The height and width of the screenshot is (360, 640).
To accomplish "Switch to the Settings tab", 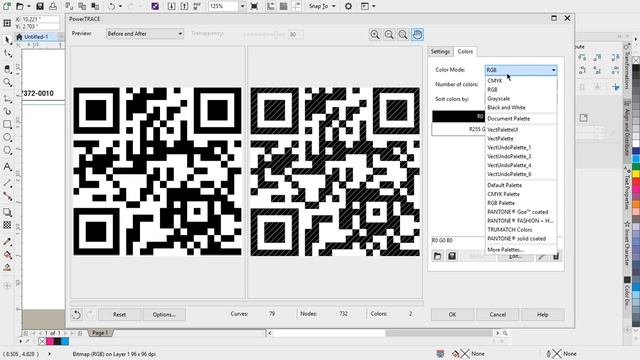I will pyautogui.click(x=440, y=51).
